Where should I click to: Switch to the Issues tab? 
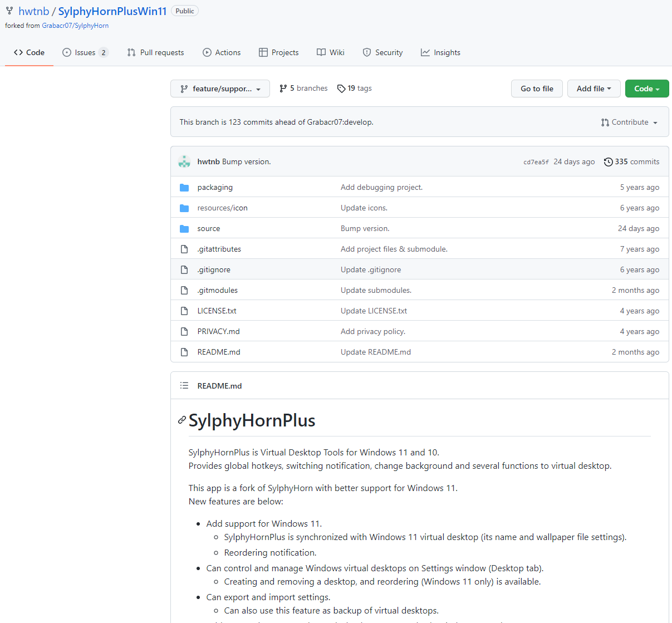85,52
